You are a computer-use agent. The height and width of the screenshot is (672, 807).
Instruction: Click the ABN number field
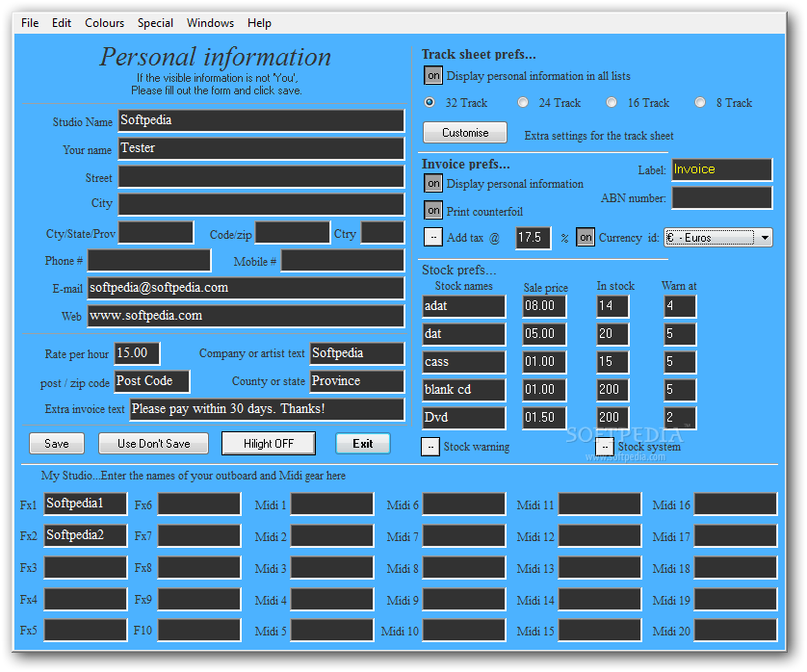pyautogui.click(x=722, y=198)
